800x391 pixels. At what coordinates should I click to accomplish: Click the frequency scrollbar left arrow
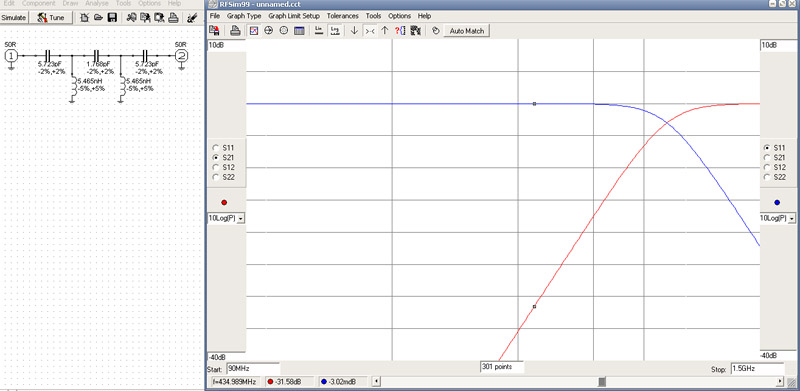[376, 381]
